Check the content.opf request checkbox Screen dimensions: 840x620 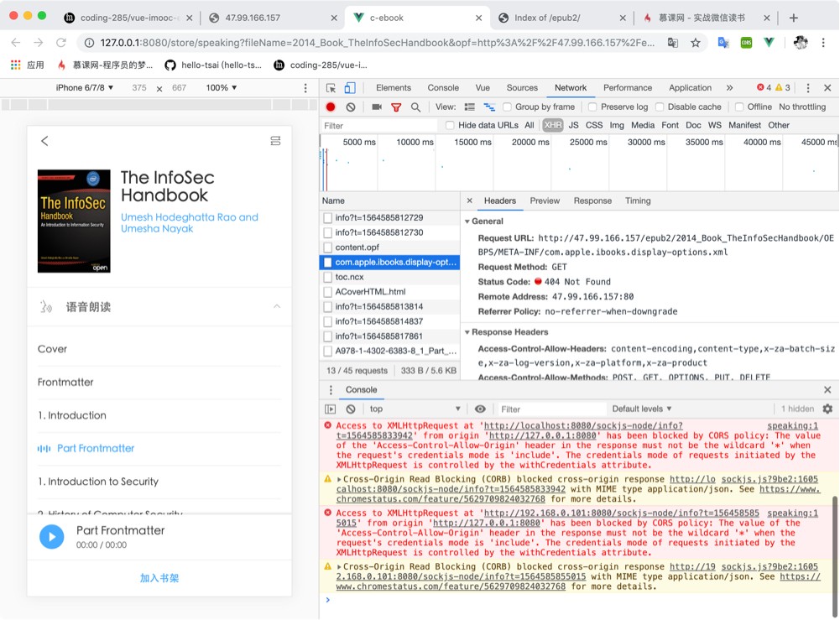pyautogui.click(x=327, y=247)
